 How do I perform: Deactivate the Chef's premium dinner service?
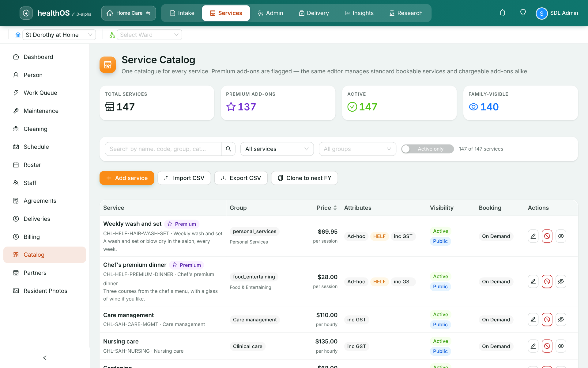[547, 282]
